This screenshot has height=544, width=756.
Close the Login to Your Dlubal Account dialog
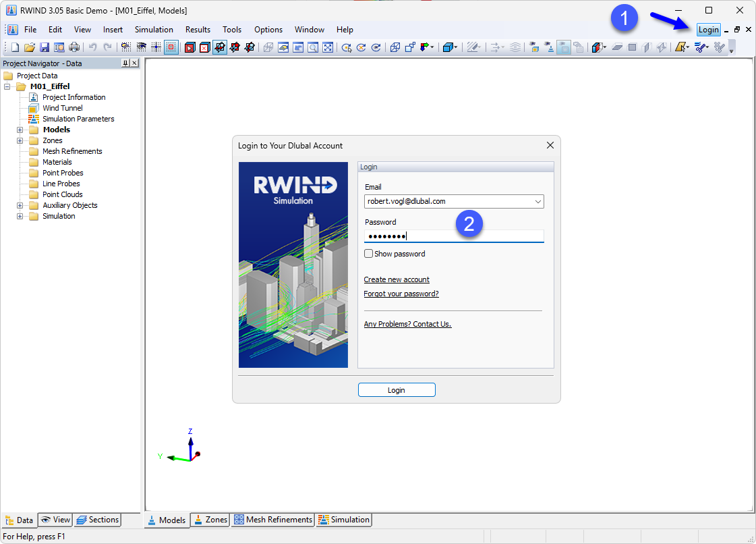coord(550,145)
